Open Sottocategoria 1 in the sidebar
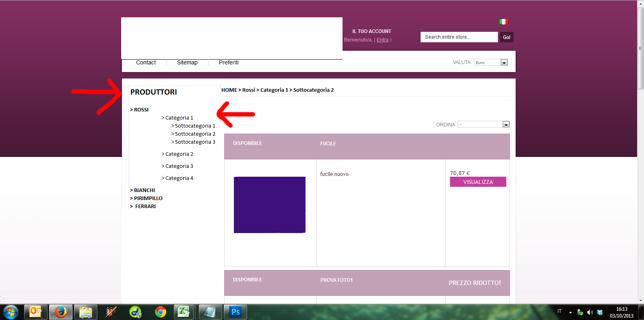Viewport: 644px width, 320px height. (193, 126)
